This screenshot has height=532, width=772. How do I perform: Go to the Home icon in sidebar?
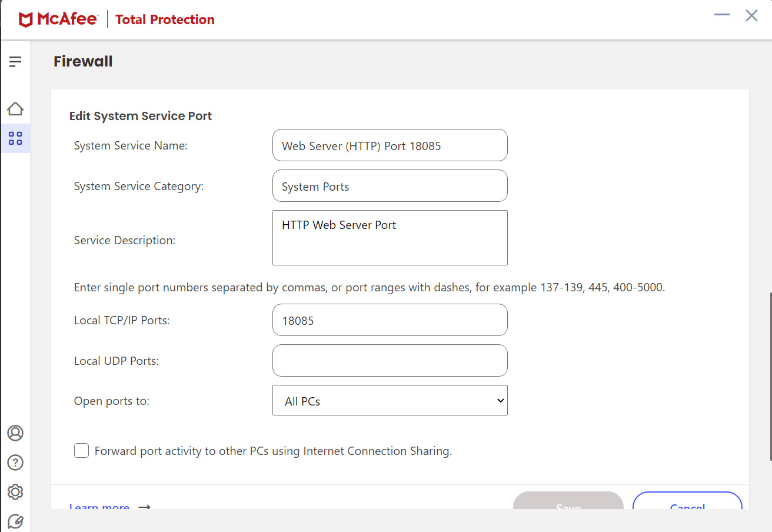[x=15, y=109]
